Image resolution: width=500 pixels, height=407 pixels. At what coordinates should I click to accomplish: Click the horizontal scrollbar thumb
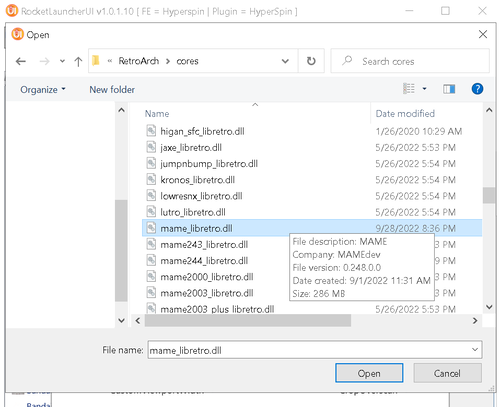(x=247, y=321)
